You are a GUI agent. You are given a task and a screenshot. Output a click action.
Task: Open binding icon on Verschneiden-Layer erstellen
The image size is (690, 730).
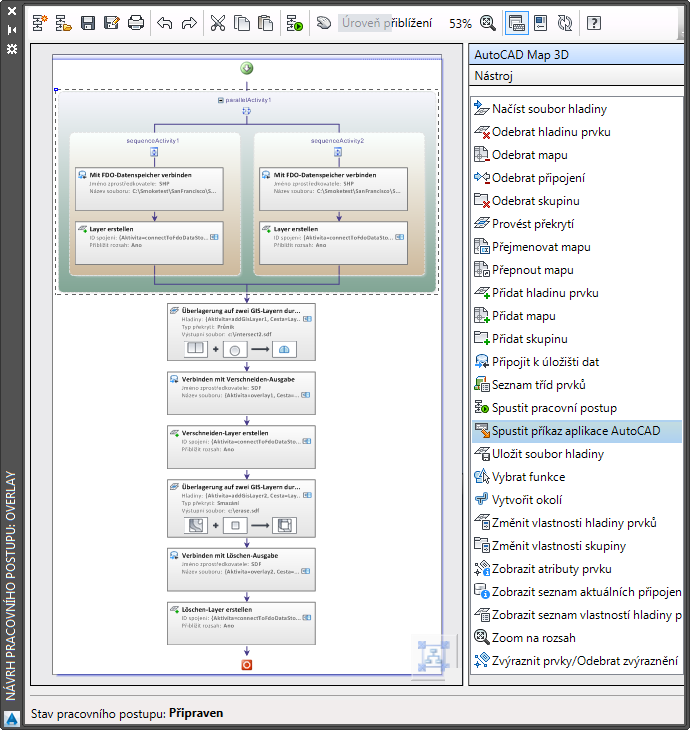click(x=307, y=441)
